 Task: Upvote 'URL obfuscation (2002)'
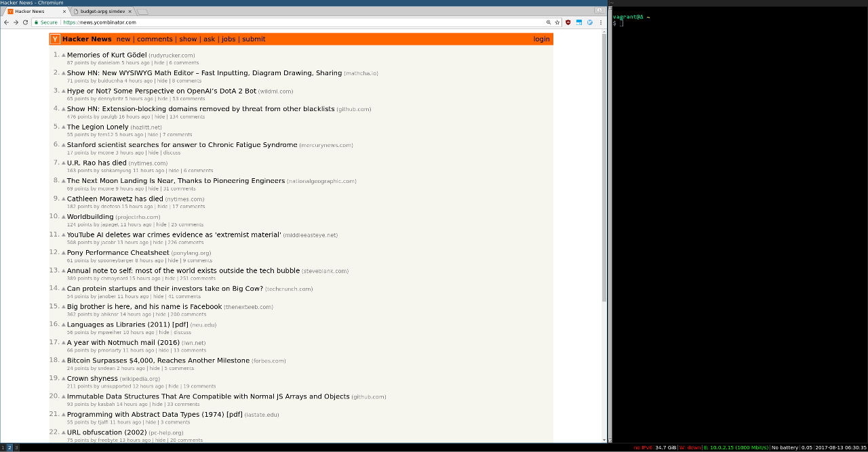pos(64,432)
